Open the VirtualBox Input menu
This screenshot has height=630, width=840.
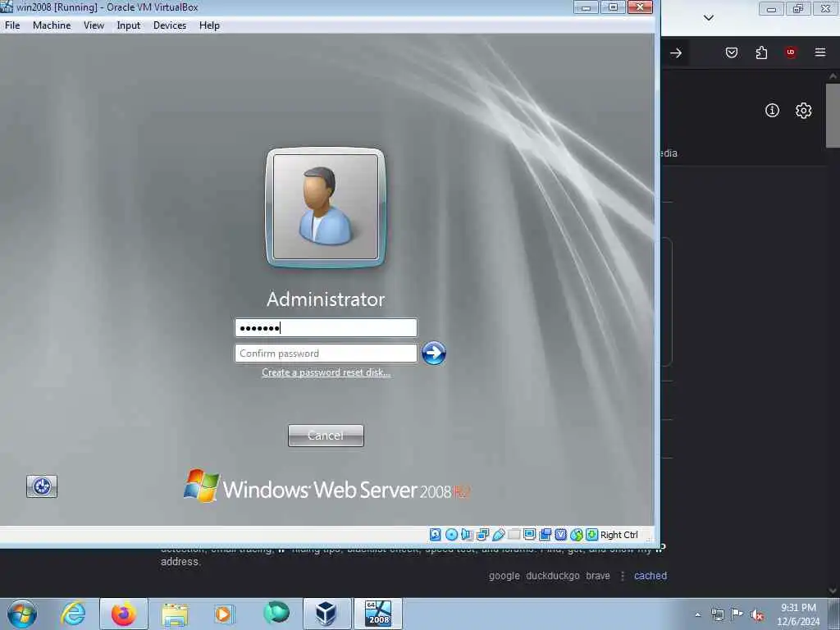point(129,25)
